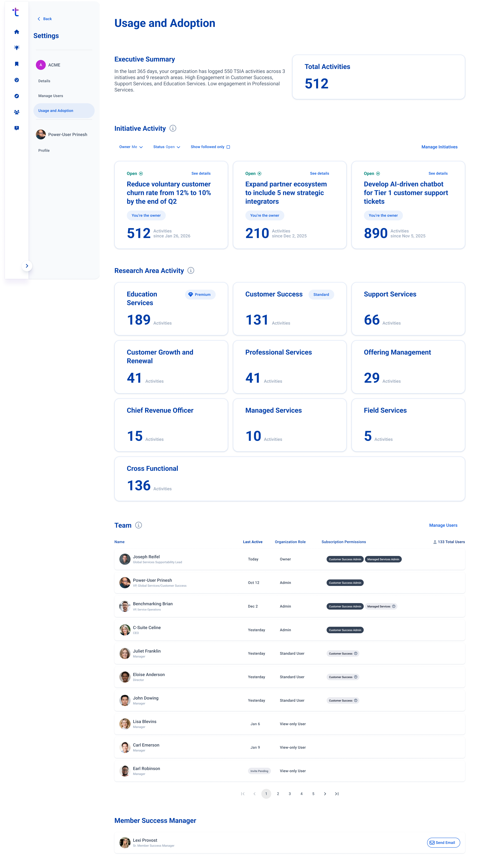Click the 133 Total Users icon

point(435,542)
